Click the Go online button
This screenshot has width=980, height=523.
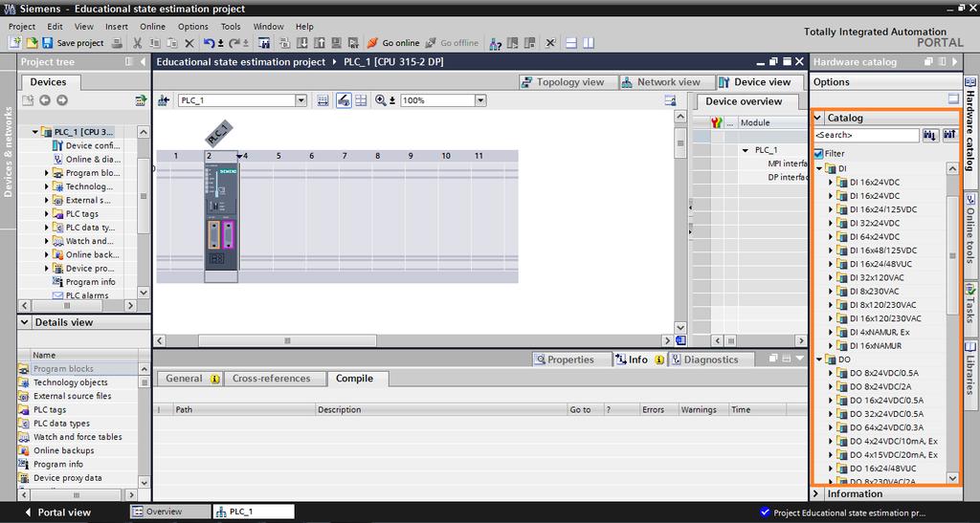(x=393, y=43)
